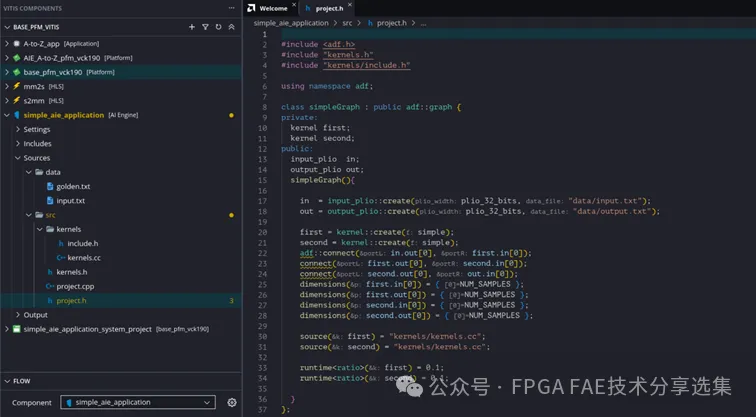Click the plus icon to add component

coord(192,27)
